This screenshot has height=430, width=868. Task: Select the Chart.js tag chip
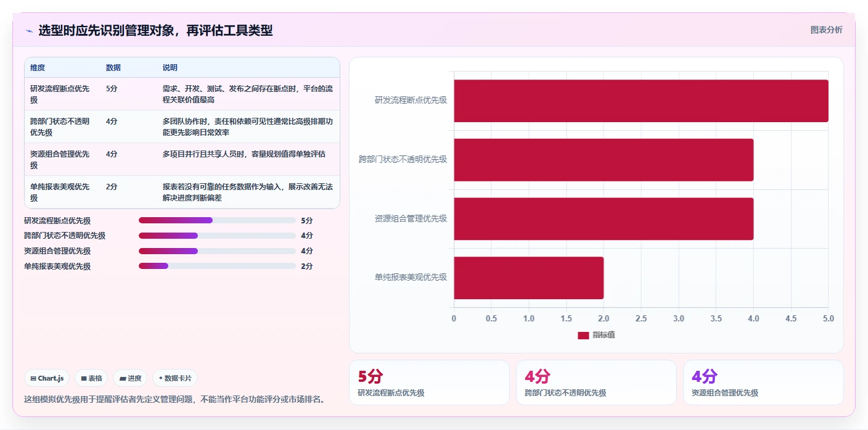pos(47,378)
